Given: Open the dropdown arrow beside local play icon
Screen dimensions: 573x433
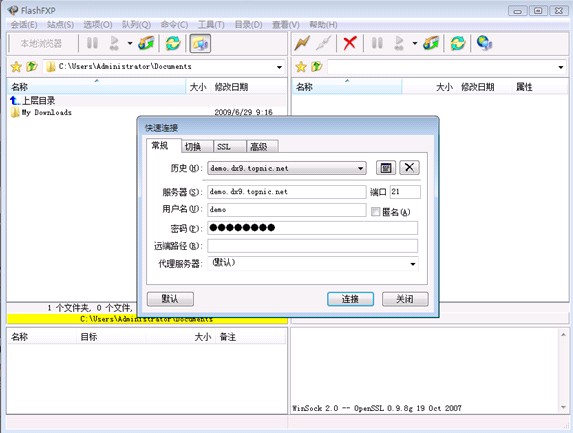Looking at the screenshot, I should [130, 43].
